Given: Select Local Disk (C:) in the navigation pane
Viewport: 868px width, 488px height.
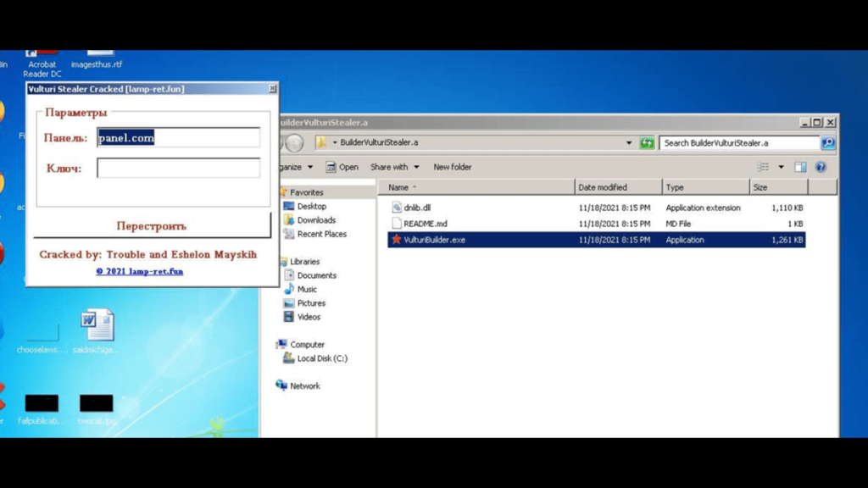Looking at the screenshot, I should tap(322, 358).
